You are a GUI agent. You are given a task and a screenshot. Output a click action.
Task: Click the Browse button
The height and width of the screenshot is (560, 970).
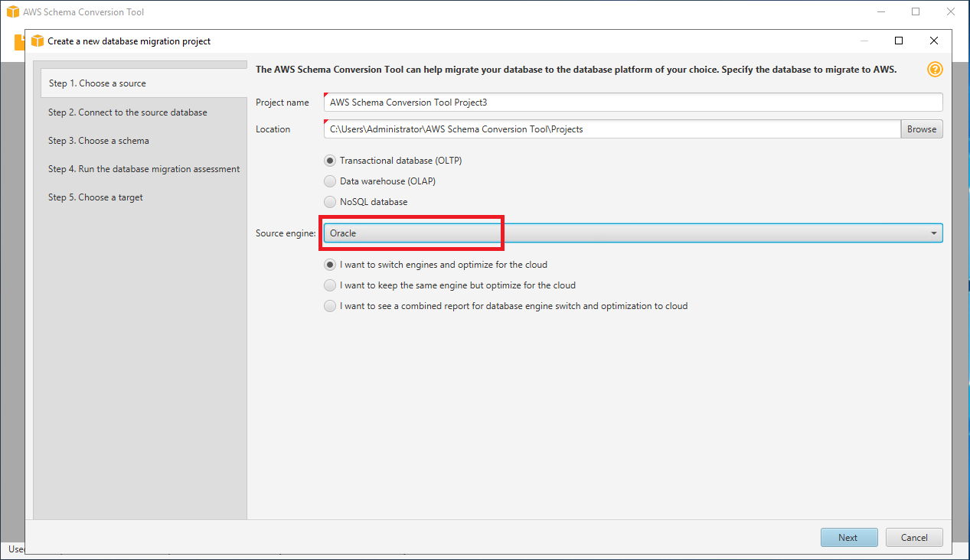(922, 129)
